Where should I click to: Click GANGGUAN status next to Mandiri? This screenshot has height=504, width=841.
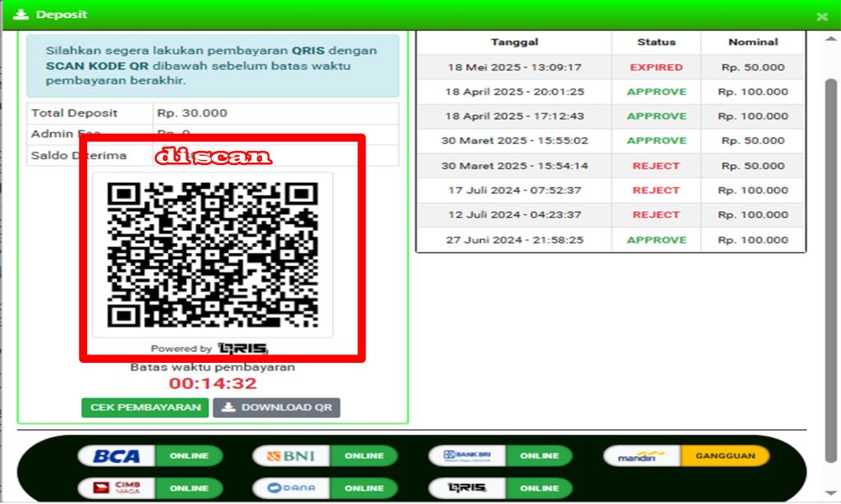point(725,456)
